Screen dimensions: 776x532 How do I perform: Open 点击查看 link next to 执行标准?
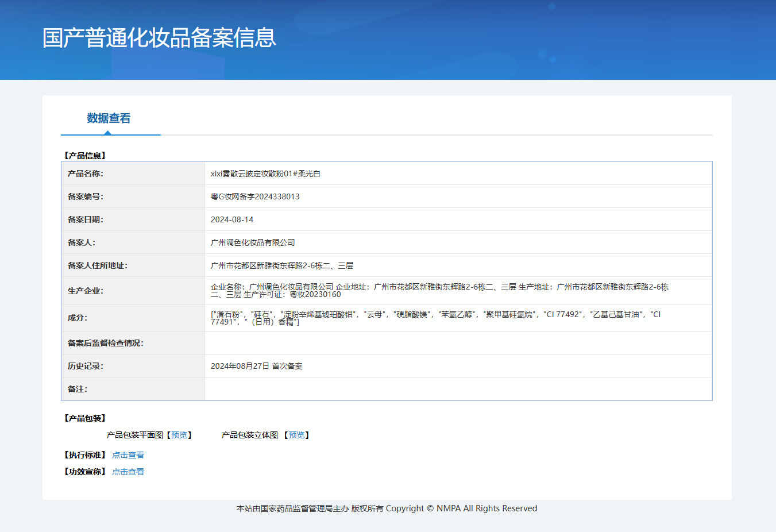(x=128, y=455)
